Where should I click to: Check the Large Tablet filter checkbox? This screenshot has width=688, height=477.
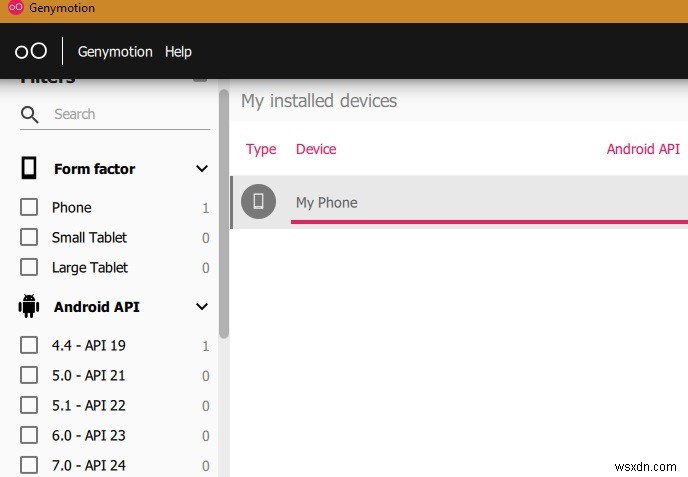point(29,267)
